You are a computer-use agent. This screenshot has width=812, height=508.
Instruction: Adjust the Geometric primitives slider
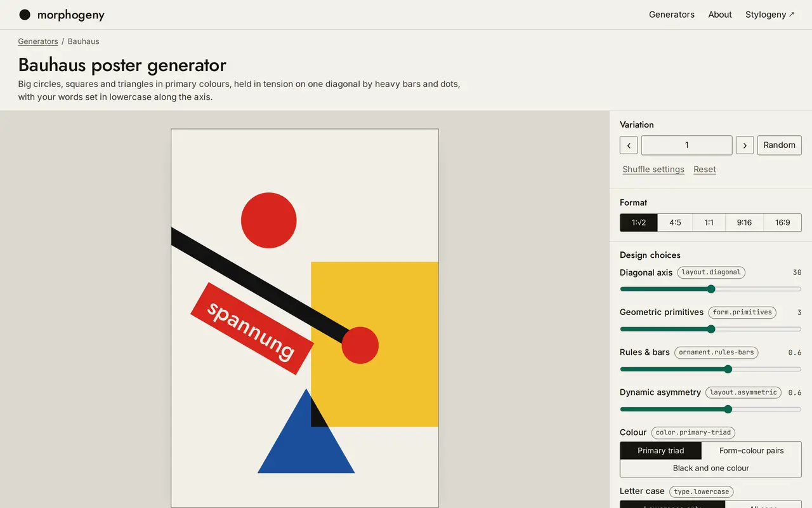point(710,329)
